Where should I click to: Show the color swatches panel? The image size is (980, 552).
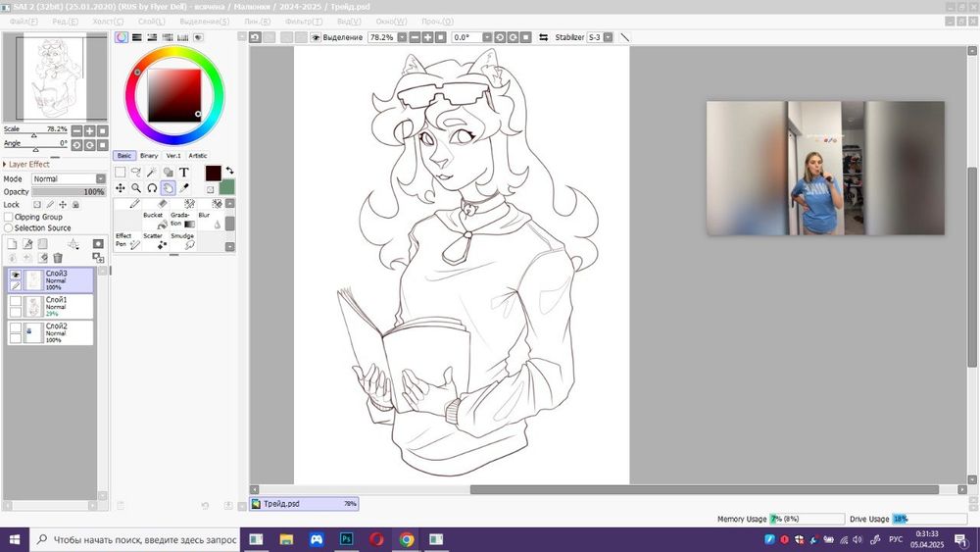click(182, 37)
